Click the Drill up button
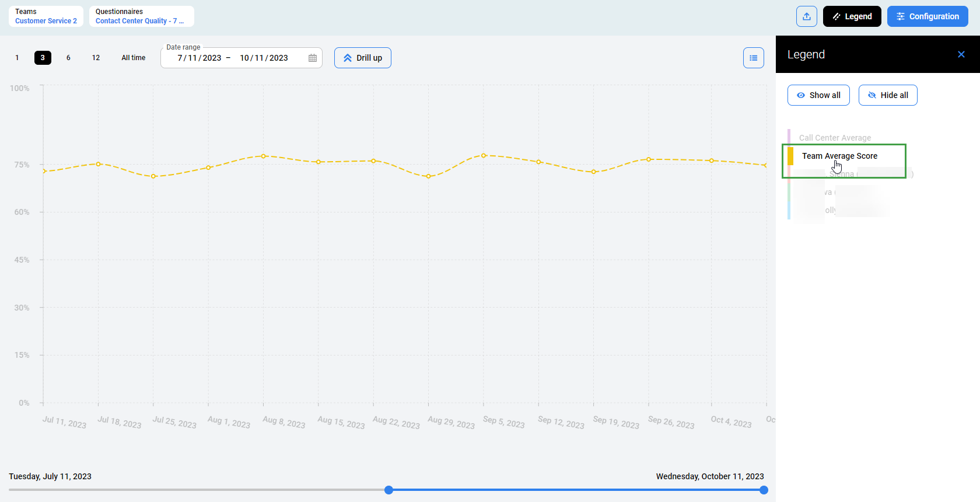 pos(362,58)
